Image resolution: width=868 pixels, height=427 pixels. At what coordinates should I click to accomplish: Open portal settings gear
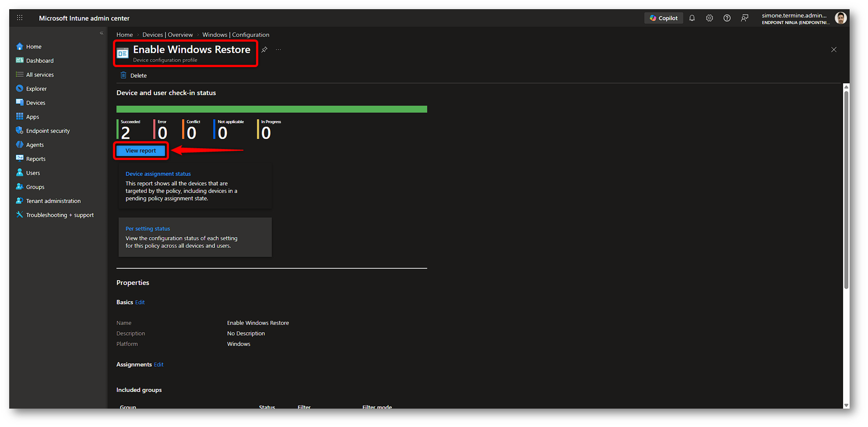[x=710, y=18]
